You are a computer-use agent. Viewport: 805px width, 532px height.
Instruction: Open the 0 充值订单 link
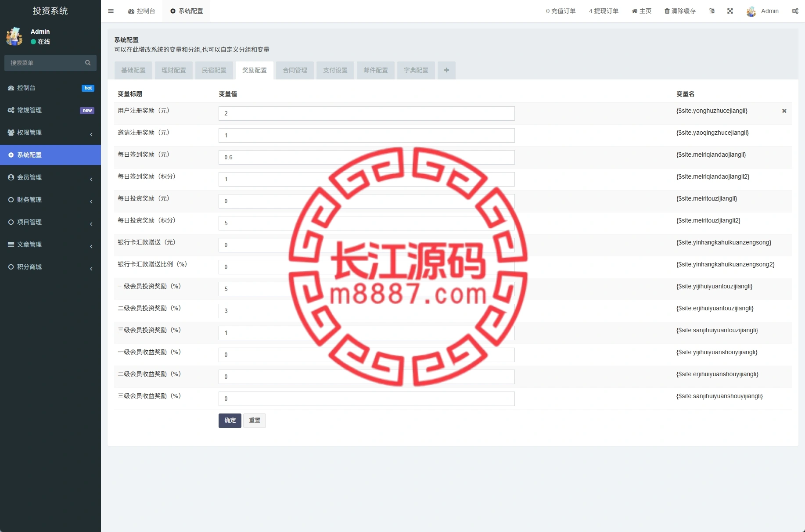(561, 11)
